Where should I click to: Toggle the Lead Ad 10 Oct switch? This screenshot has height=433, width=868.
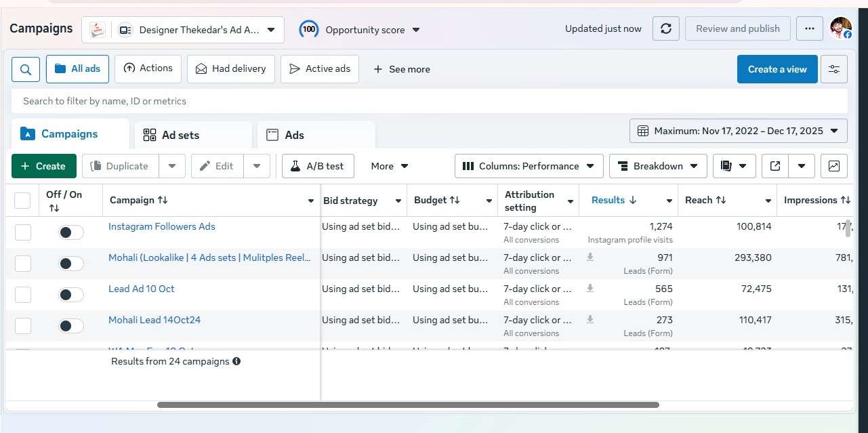(70, 295)
